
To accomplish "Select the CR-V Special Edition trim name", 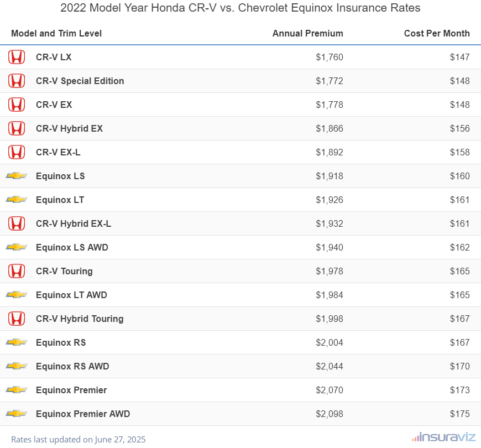I will [80, 81].
